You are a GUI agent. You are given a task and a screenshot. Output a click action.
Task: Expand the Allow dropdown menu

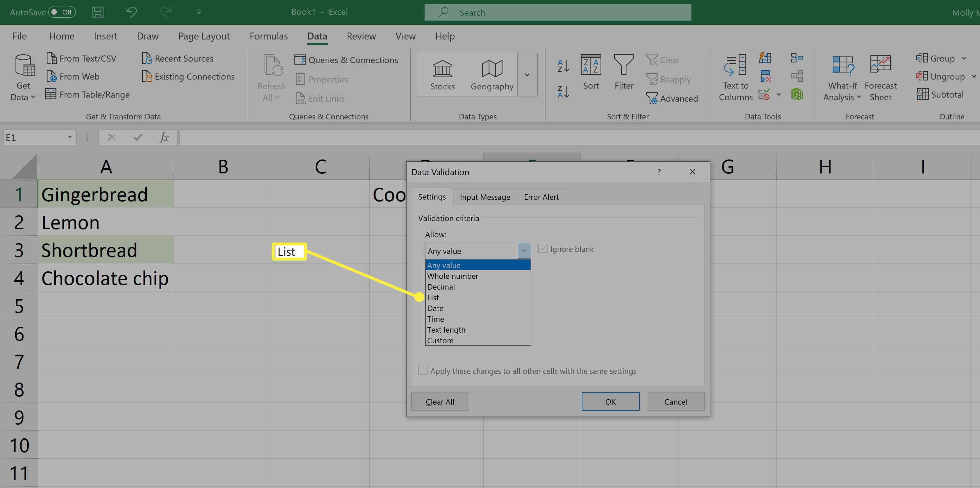(x=524, y=251)
